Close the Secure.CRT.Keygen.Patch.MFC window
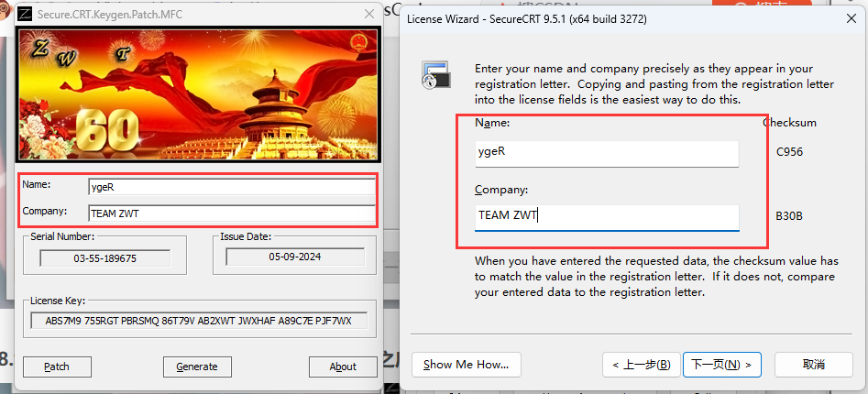 [x=369, y=15]
